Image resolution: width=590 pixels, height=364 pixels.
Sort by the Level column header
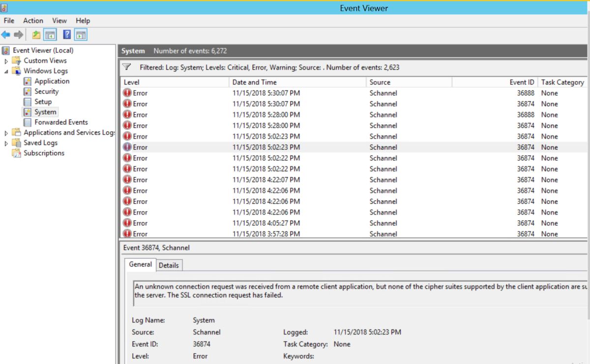(x=175, y=83)
